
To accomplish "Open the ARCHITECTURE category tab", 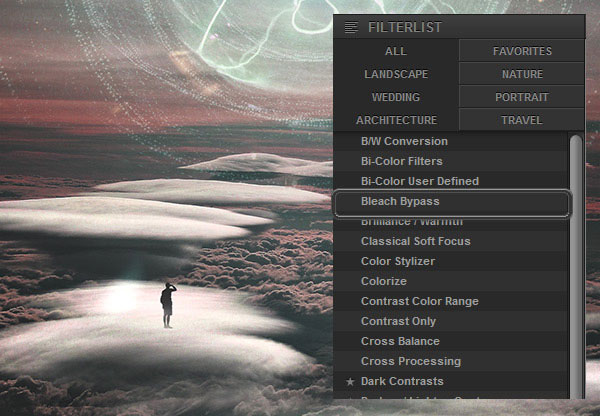I will click(x=395, y=120).
